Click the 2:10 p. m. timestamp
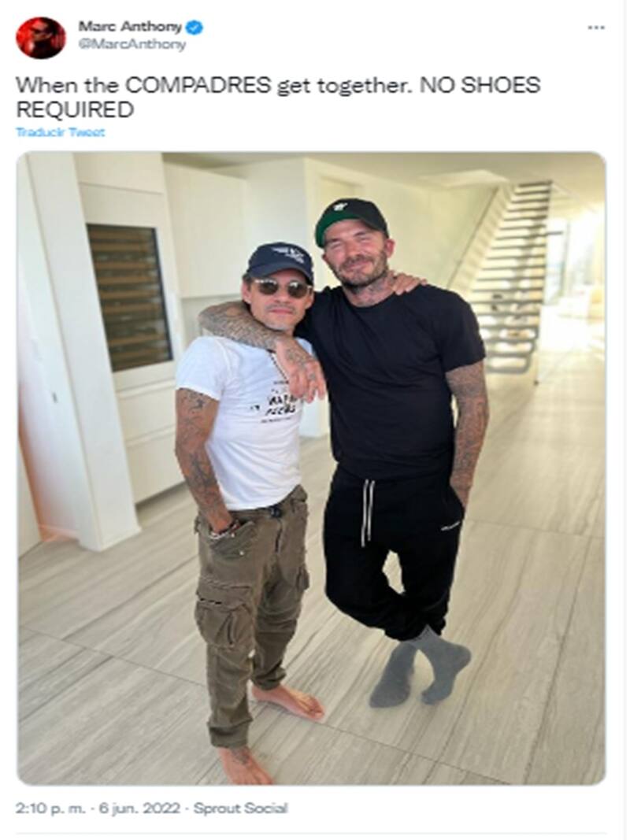The width and height of the screenshot is (630, 840). tap(51, 808)
